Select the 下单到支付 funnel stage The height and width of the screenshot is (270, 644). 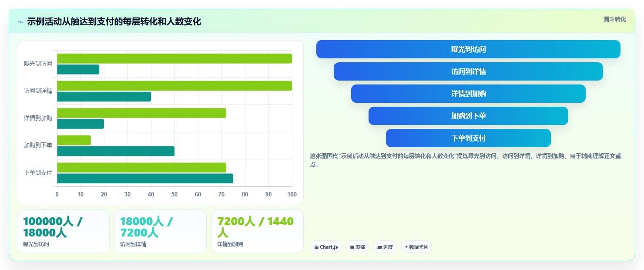point(468,138)
